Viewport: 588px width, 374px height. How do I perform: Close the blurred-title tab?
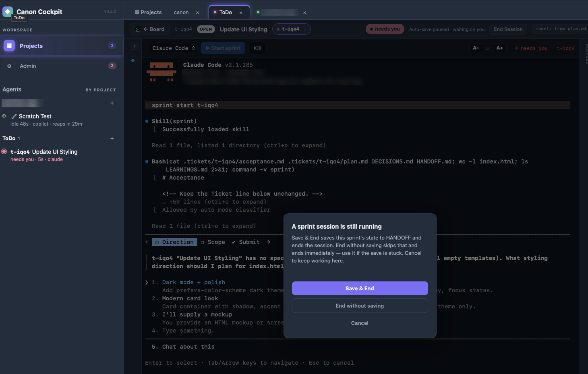[304, 12]
